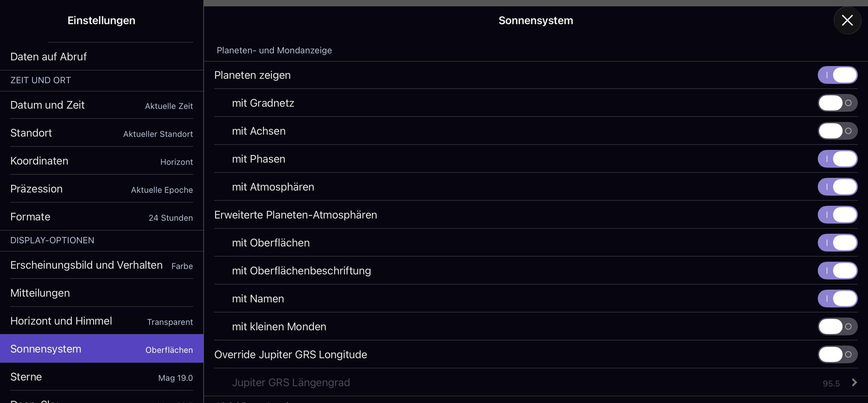Enable mit kleinen Monden switch
This screenshot has width=868, height=403.
(837, 327)
